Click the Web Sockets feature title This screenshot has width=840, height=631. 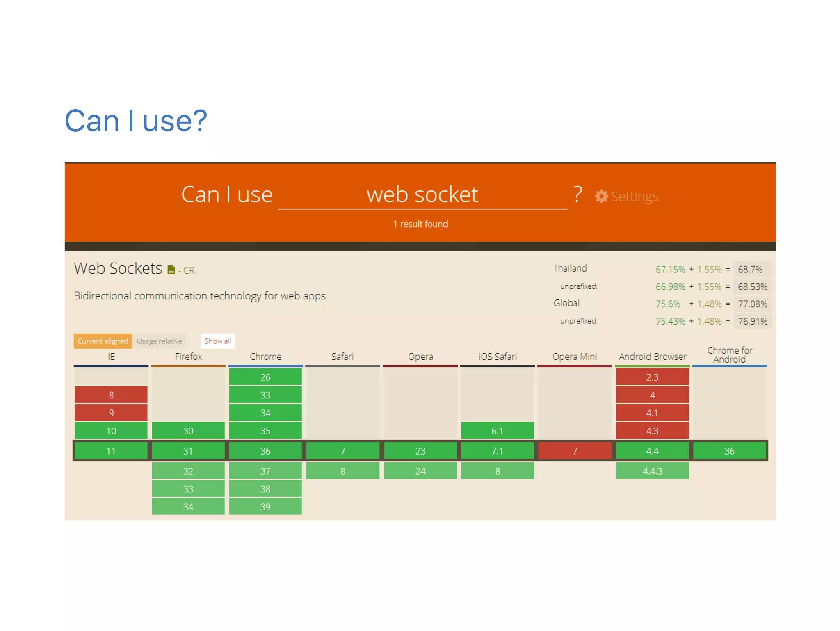[x=118, y=268]
